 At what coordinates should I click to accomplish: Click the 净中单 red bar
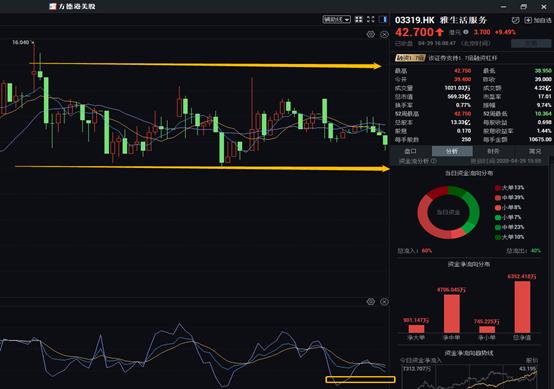point(452,313)
